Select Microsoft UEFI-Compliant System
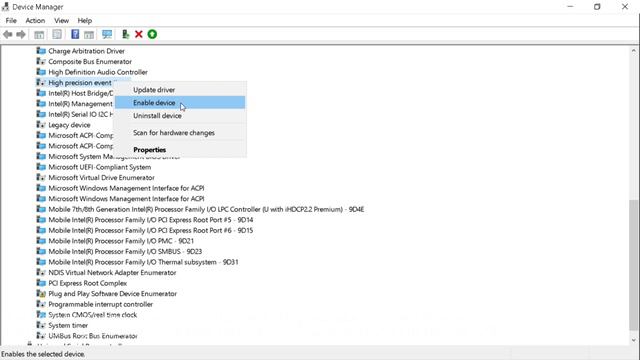Image resolution: width=640 pixels, height=360 pixels. coord(100,167)
